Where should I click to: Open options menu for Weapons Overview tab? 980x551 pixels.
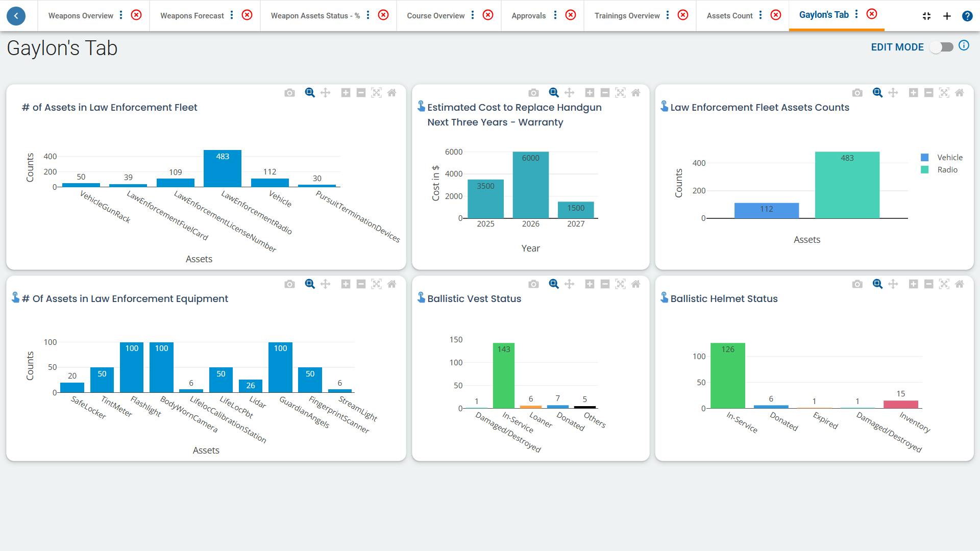121,15
